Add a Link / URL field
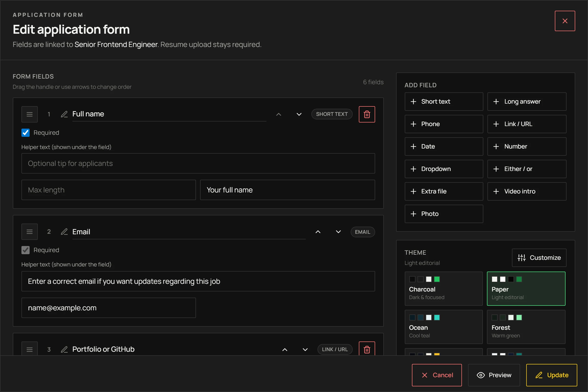The image size is (588, 392). pos(527,124)
